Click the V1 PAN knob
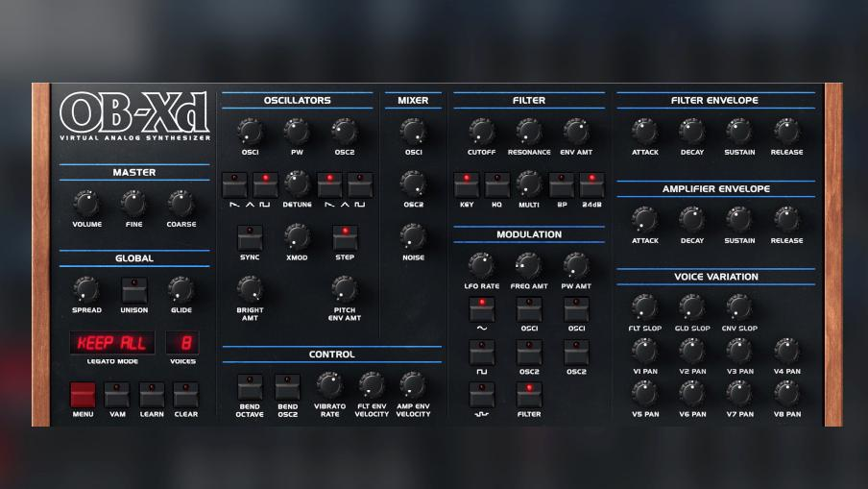868x489 pixels. pyautogui.click(x=645, y=351)
